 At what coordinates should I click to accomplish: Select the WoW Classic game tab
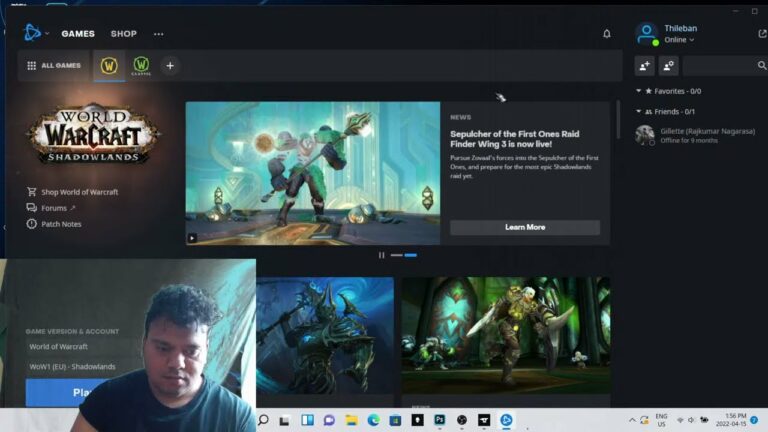[x=141, y=65]
